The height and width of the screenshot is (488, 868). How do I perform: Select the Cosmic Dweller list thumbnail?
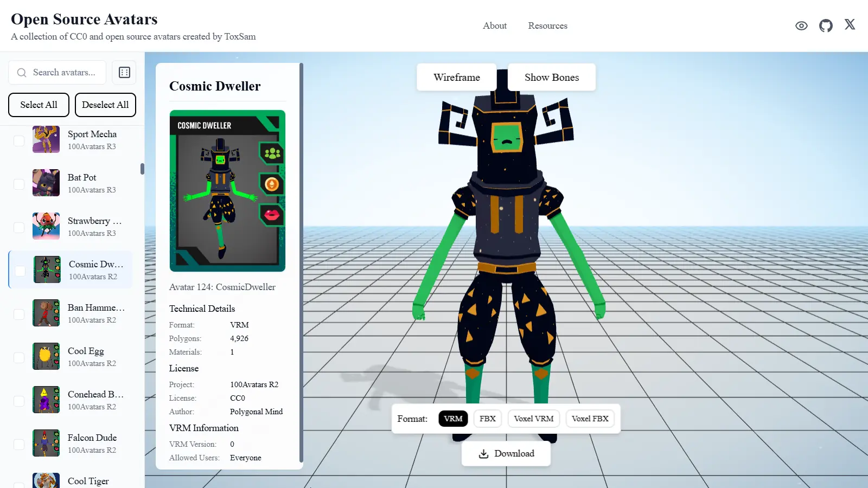coord(47,269)
